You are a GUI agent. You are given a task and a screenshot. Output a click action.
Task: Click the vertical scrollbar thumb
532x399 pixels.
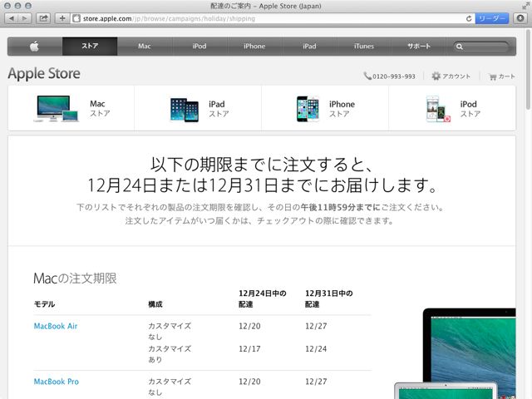pos(528,70)
